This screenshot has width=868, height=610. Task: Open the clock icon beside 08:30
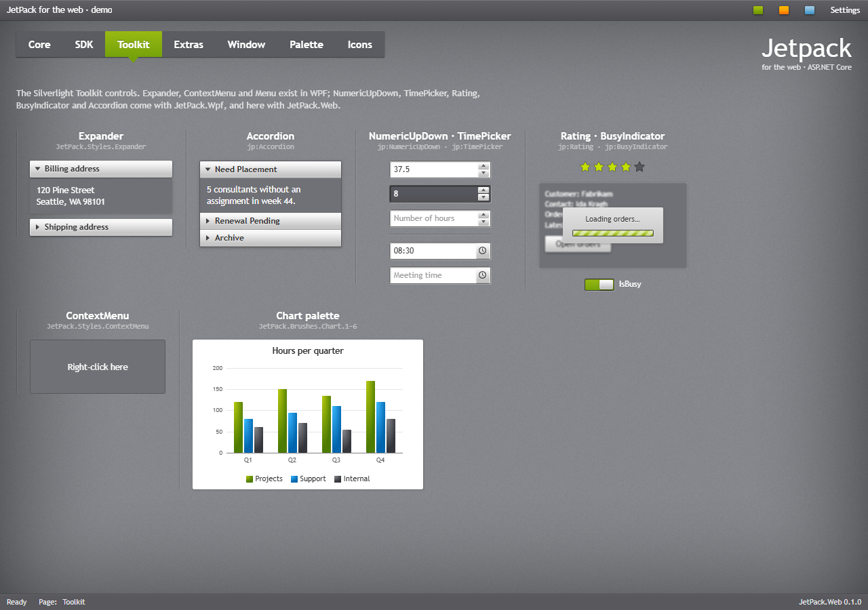coord(482,251)
